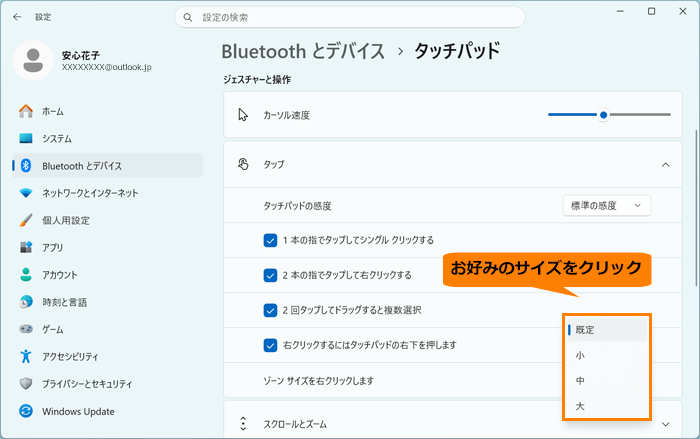Toggle double-tap and drag multi-select checkbox
The width and height of the screenshot is (700, 439).
270,310
